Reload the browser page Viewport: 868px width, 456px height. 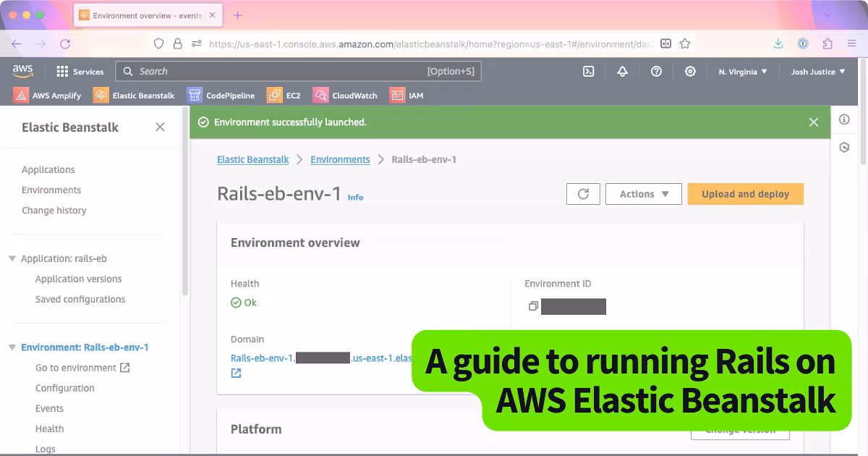(x=65, y=43)
